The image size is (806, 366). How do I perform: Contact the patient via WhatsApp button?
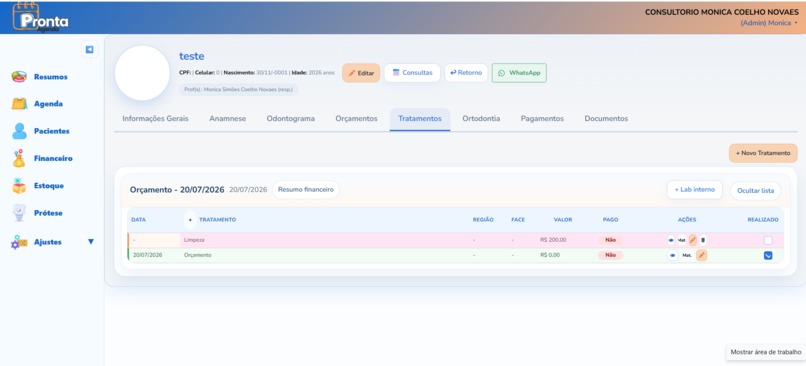coord(519,73)
